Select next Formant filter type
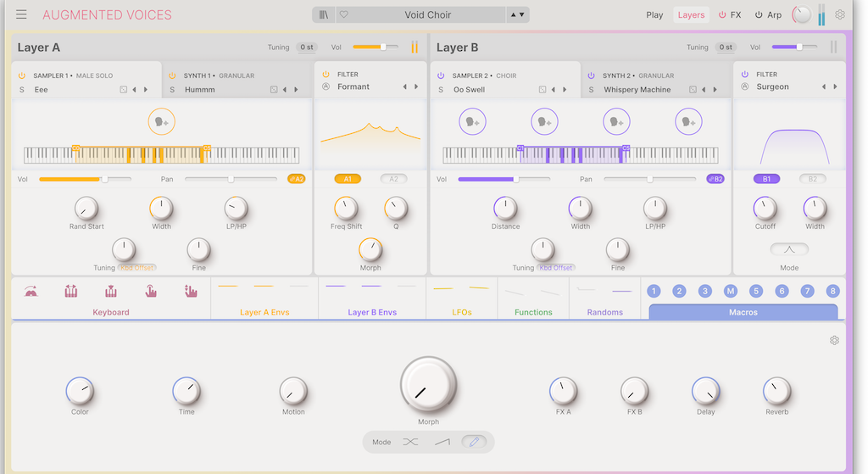 tap(416, 86)
